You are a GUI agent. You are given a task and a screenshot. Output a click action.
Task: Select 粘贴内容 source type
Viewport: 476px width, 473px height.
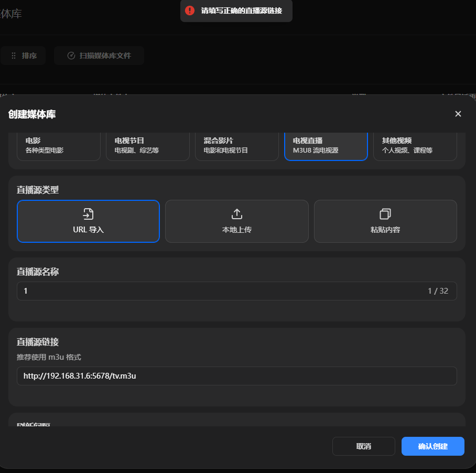pos(385,221)
